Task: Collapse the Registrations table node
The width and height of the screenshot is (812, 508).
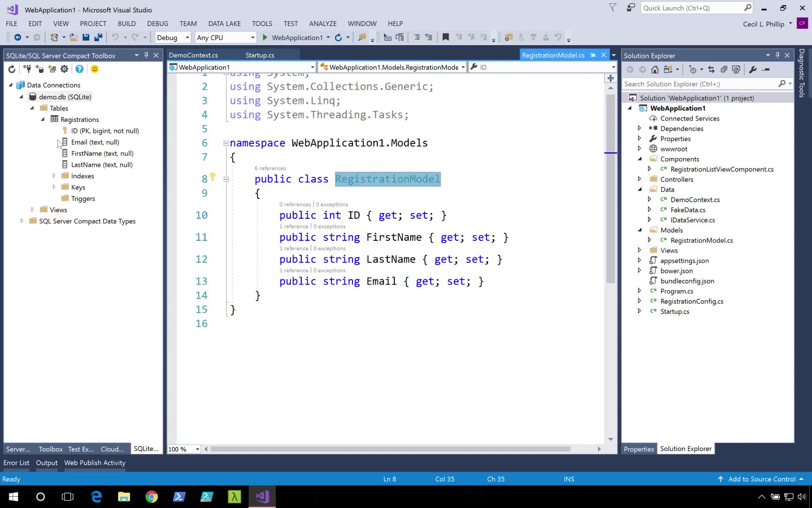Action: [x=43, y=119]
